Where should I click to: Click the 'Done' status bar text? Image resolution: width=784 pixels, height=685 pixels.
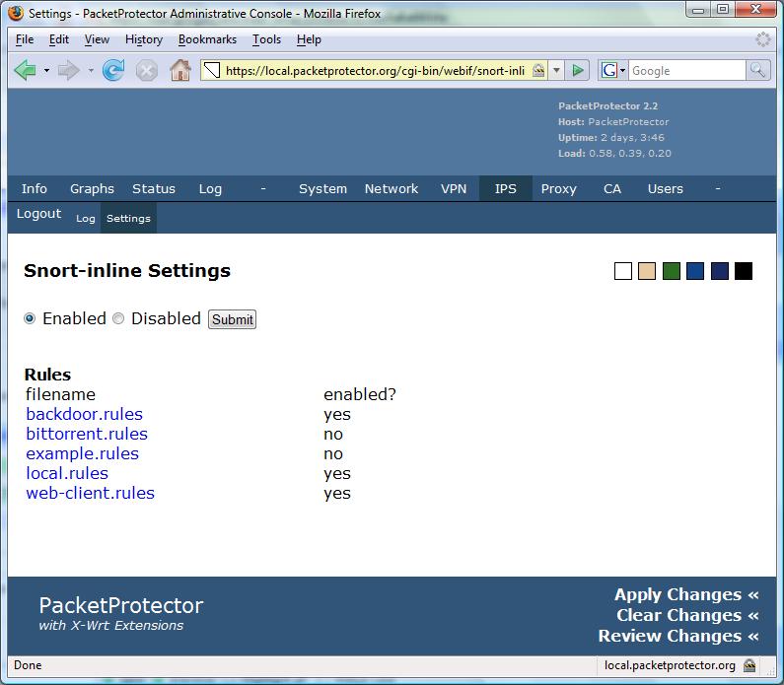click(28, 665)
